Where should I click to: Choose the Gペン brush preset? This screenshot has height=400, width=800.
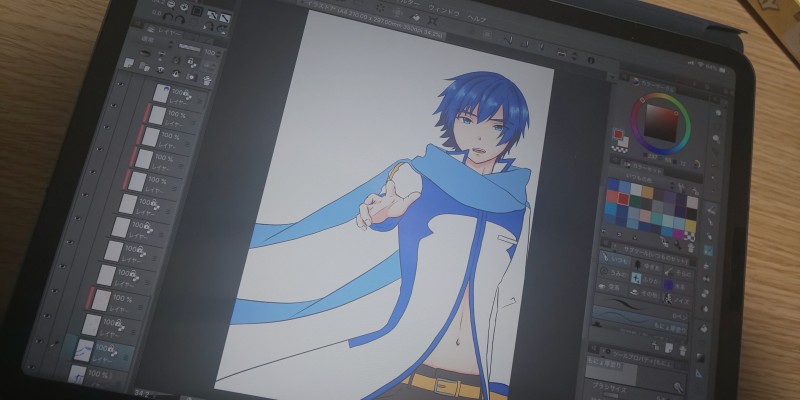tap(641, 307)
